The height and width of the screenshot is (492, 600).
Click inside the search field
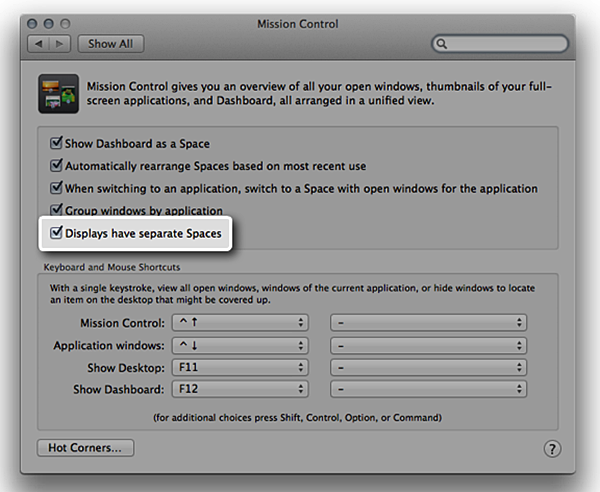(x=500, y=44)
